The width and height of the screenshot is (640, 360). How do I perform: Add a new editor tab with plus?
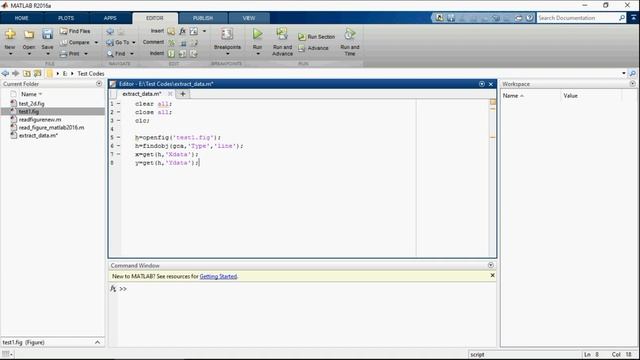(x=183, y=94)
